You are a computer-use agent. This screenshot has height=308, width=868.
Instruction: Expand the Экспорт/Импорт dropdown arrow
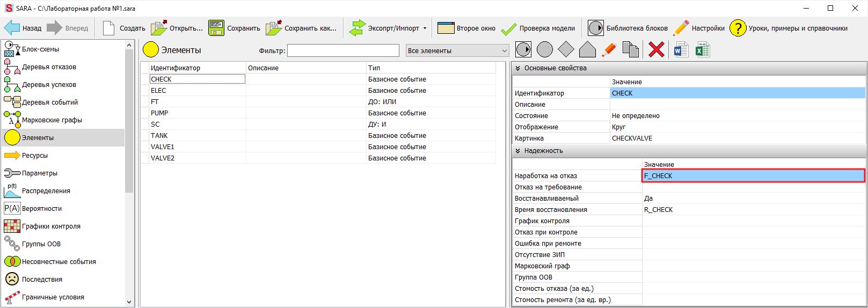(x=425, y=28)
